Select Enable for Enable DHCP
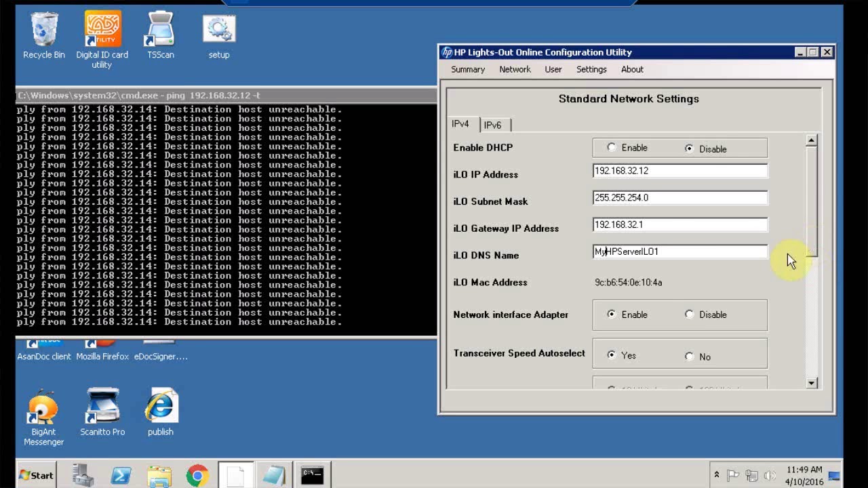This screenshot has width=868, height=488. tap(612, 147)
